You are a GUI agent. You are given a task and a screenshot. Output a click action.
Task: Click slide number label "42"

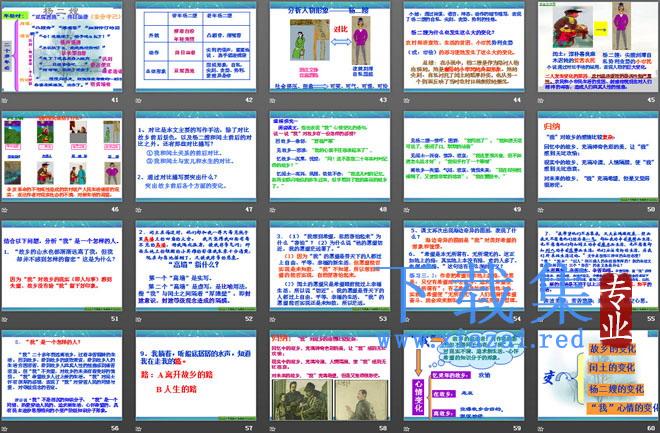[x=249, y=100]
